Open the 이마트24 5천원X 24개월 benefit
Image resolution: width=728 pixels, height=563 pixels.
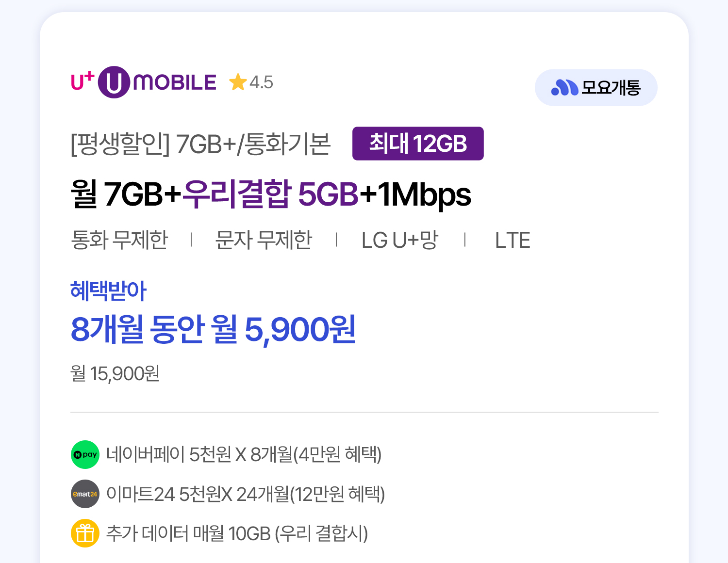(x=245, y=494)
